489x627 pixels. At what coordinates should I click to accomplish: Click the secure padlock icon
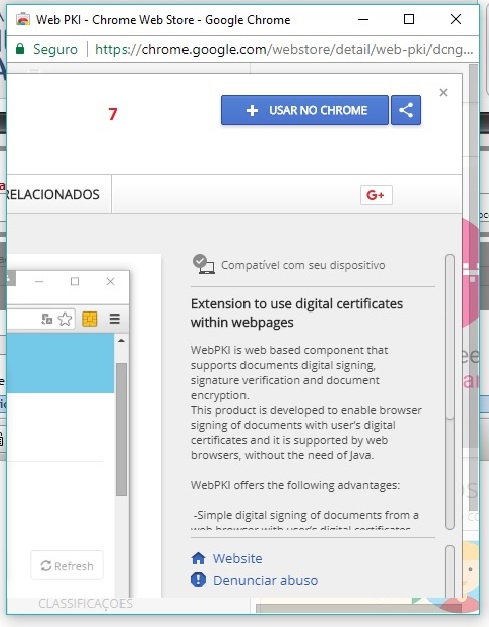click(x=20, y=49)
